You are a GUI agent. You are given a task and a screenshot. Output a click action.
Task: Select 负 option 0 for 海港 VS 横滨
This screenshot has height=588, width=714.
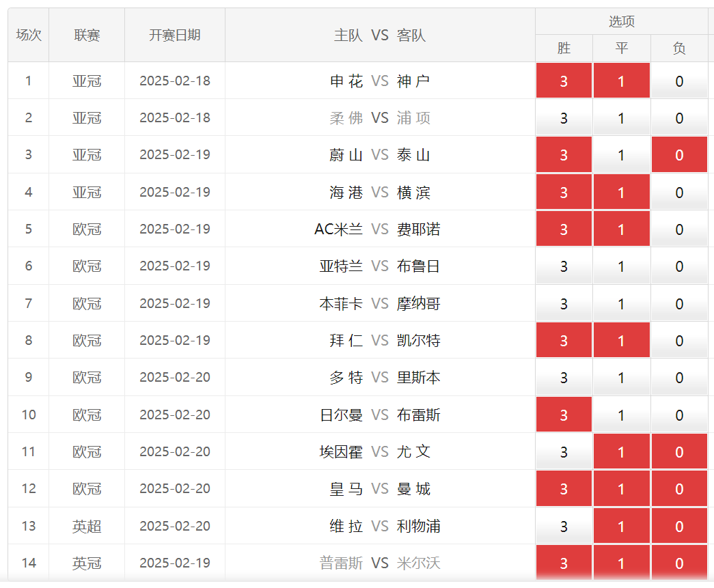click(x=679, y=192)
